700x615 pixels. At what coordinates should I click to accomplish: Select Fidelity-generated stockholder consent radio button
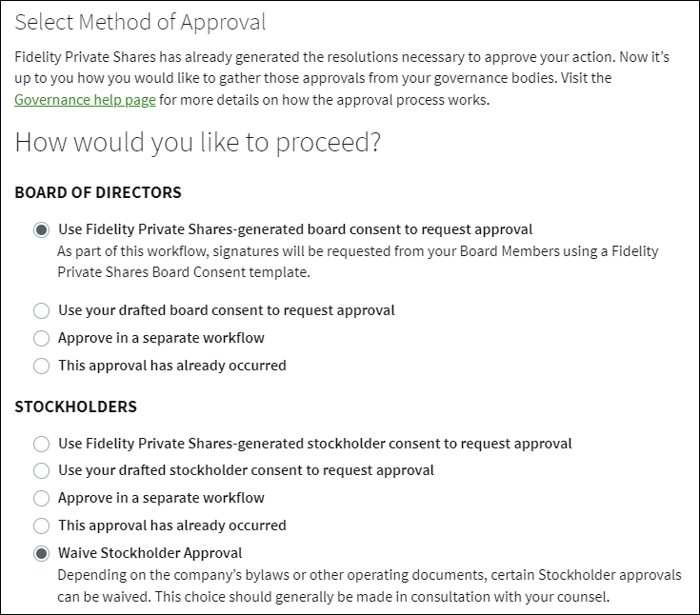coord(41,444)
